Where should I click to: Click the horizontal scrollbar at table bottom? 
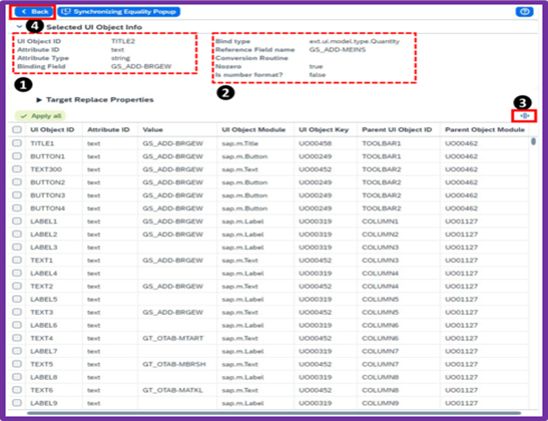[274, 413]
